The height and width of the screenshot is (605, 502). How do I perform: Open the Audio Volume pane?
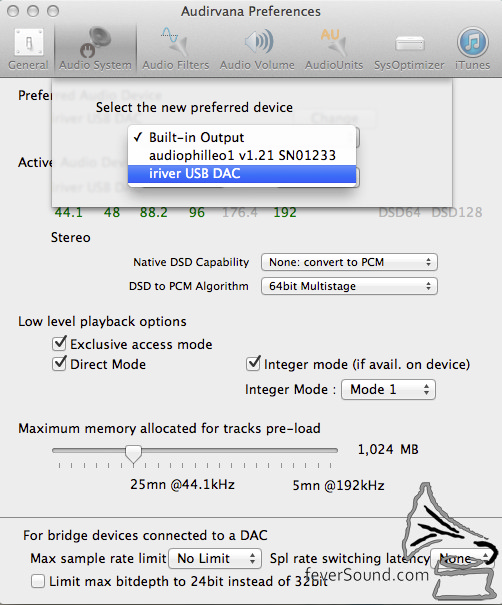[257, 49]
